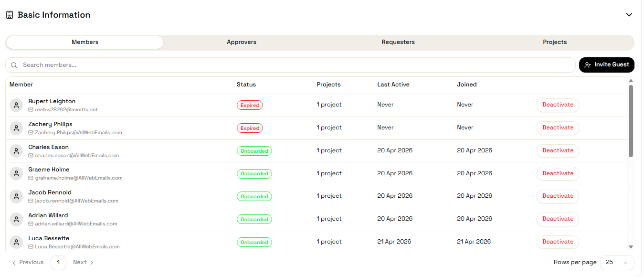This screenshot has height=277, width=644.
Task: Click the Status column header
Action: click(246, 85)
